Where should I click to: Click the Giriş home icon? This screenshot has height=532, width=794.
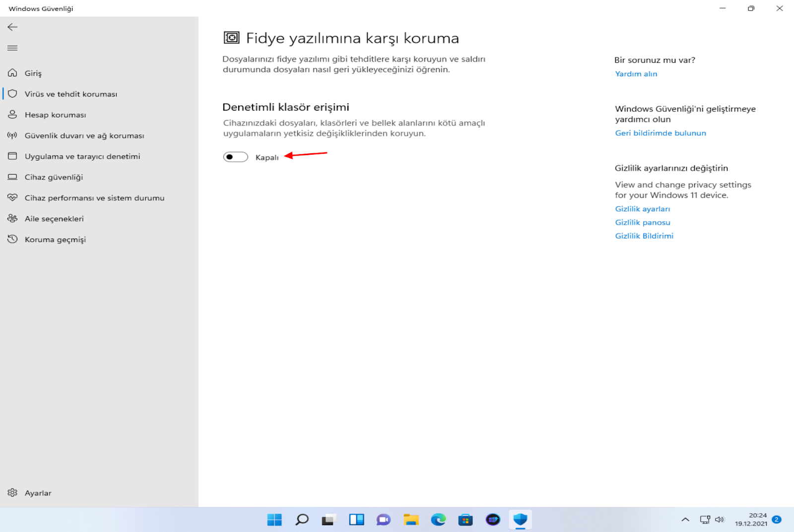(12, 73)
